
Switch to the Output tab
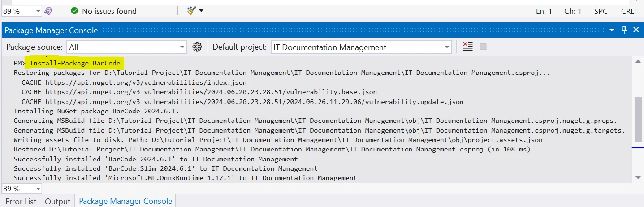[57, 201]
